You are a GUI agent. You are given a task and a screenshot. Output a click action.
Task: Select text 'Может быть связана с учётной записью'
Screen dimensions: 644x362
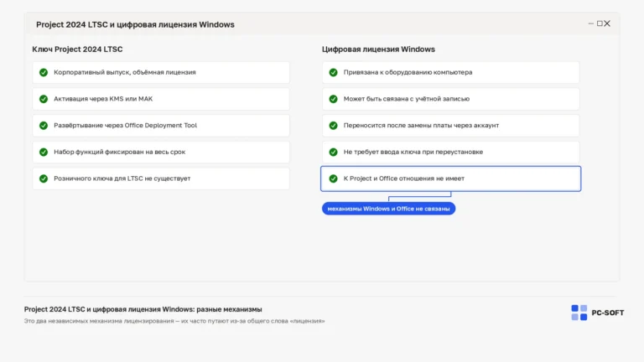(407, 99)
